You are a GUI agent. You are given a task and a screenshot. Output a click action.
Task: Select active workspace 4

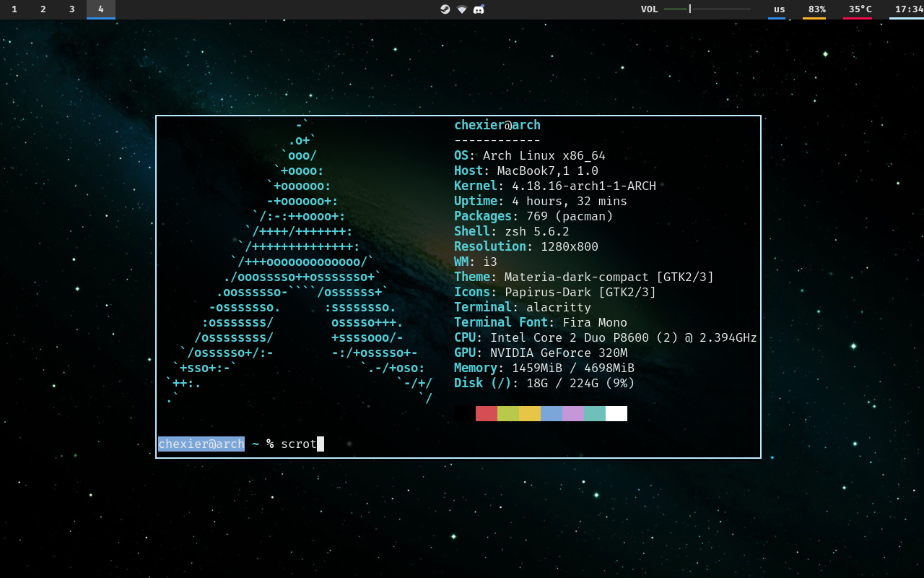(101, 9)
